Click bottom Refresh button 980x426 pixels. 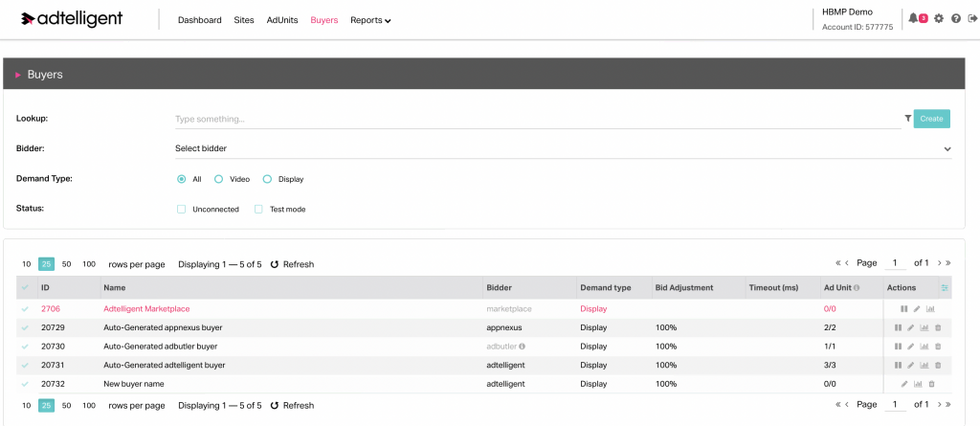(292, 406)
